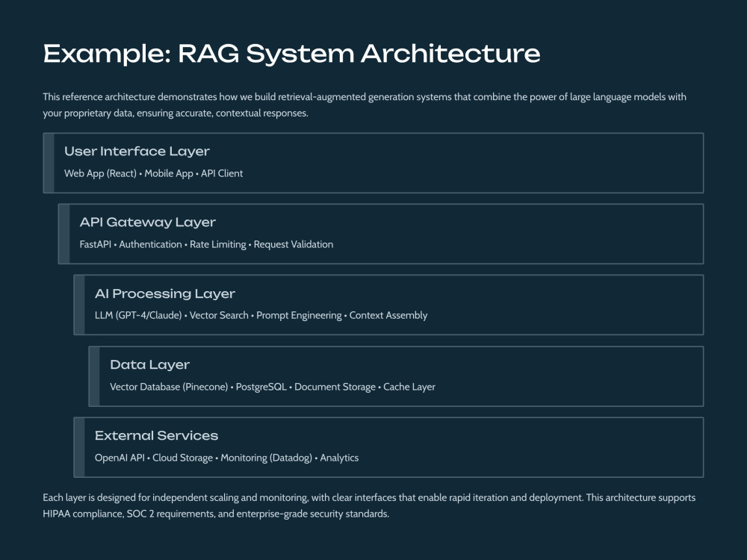Select the User Interface Layer heading
The width and height of the screenshot is (747, 560).
click(137, 152)
